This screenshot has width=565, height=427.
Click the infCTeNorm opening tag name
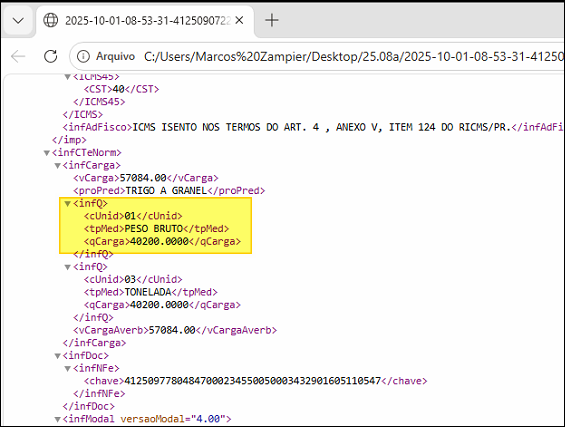tap(87, 152)
